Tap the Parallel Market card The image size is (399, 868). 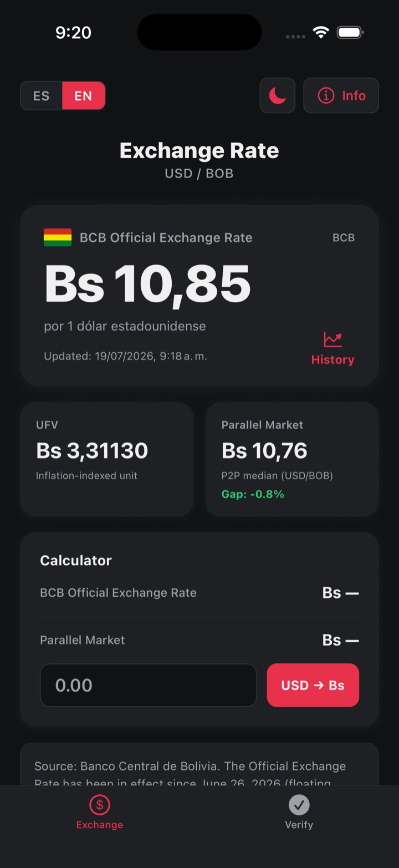pyautogui.click(x=292, y=459)
